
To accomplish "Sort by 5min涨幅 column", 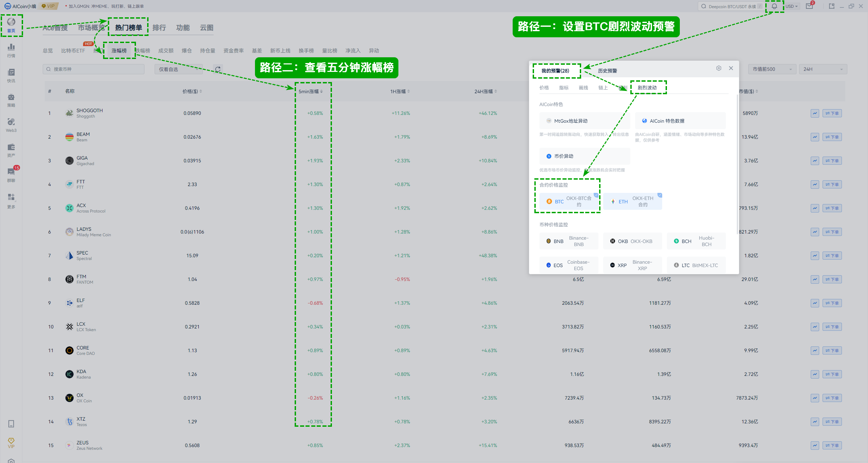I will pyautogui.click(x=311, y=92).
